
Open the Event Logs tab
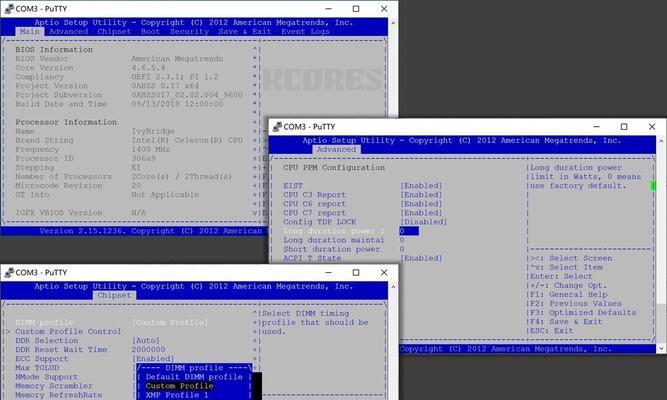(x=305, y=31)
